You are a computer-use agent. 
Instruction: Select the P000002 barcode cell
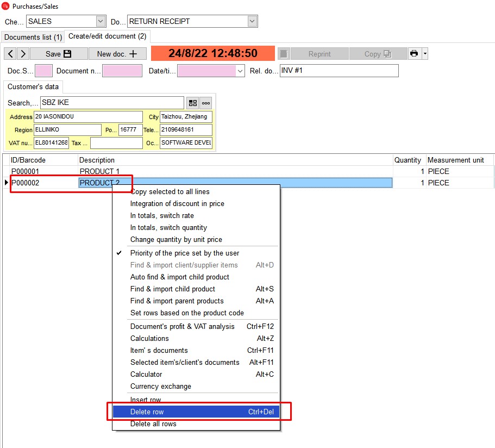[43, 183]
